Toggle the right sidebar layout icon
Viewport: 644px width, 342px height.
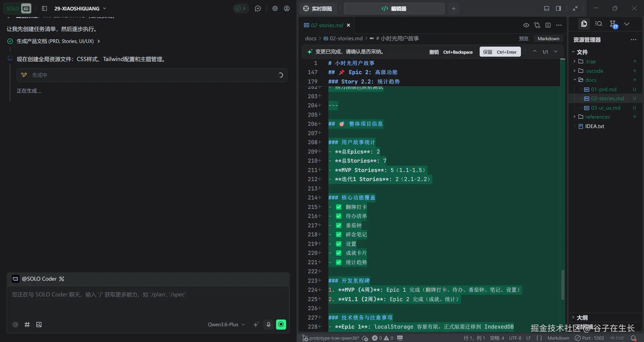click(x=558, y=8)
